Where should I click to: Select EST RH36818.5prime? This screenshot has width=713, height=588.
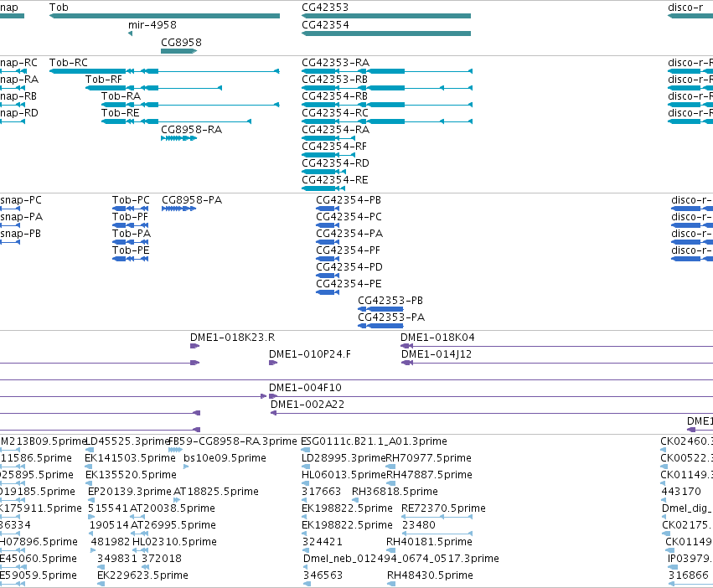(x=395, y=493)
